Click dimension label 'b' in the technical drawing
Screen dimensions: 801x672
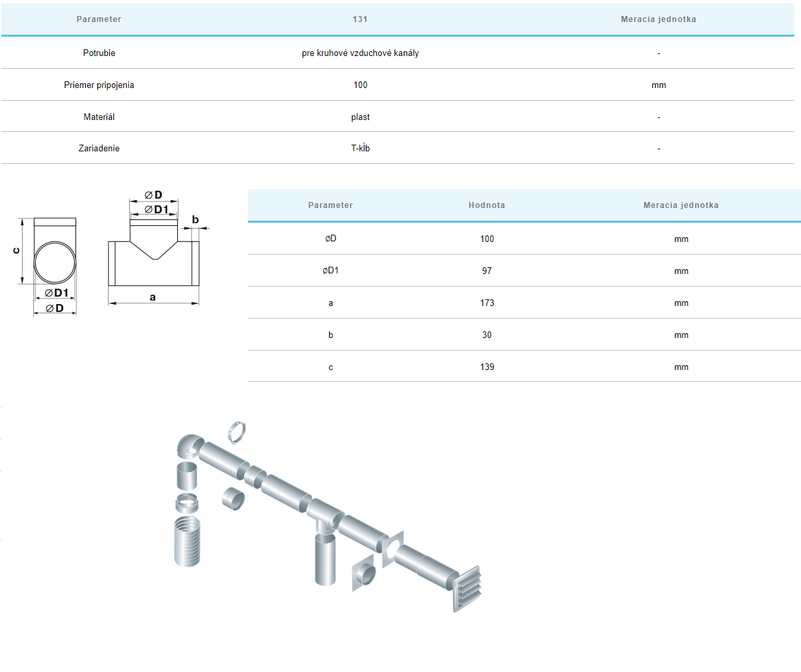click(x=195, y=219)
